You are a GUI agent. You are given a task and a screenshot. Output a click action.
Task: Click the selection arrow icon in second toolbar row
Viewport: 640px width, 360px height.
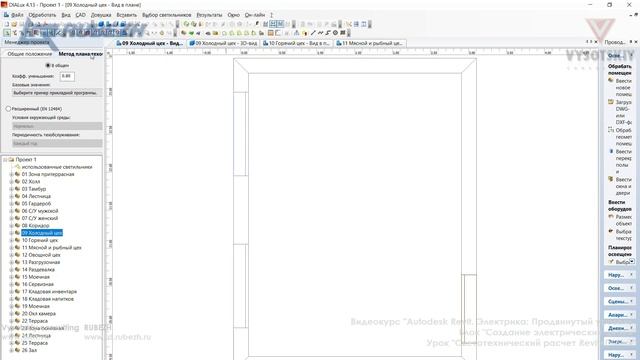point(7,33)
